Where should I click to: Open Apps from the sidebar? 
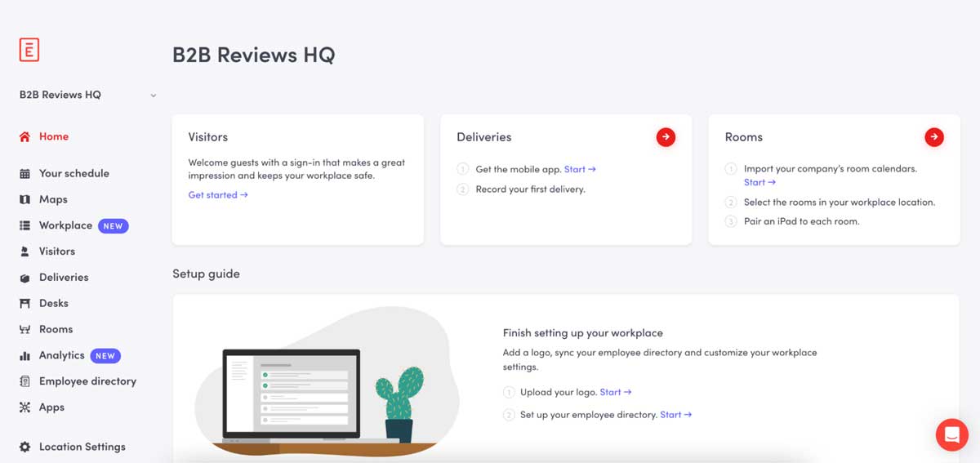tap(51, 407)
